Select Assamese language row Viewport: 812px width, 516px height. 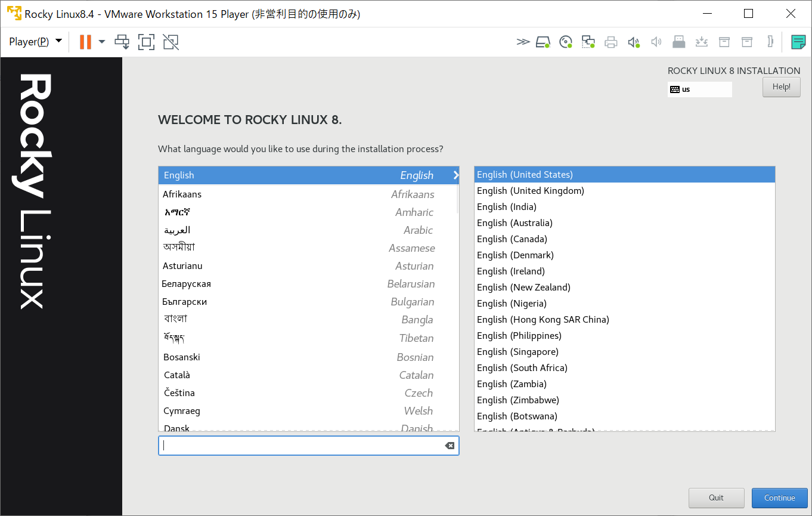[309, 248]
